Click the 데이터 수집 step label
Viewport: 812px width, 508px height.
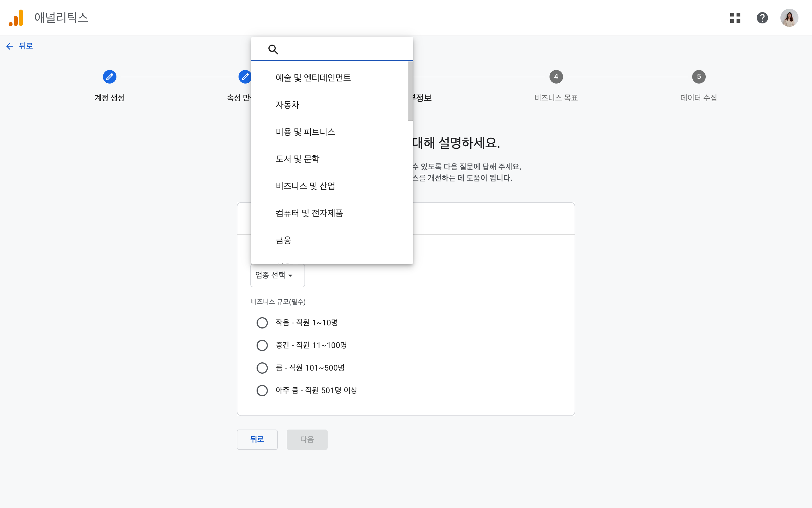click(699, 98)
